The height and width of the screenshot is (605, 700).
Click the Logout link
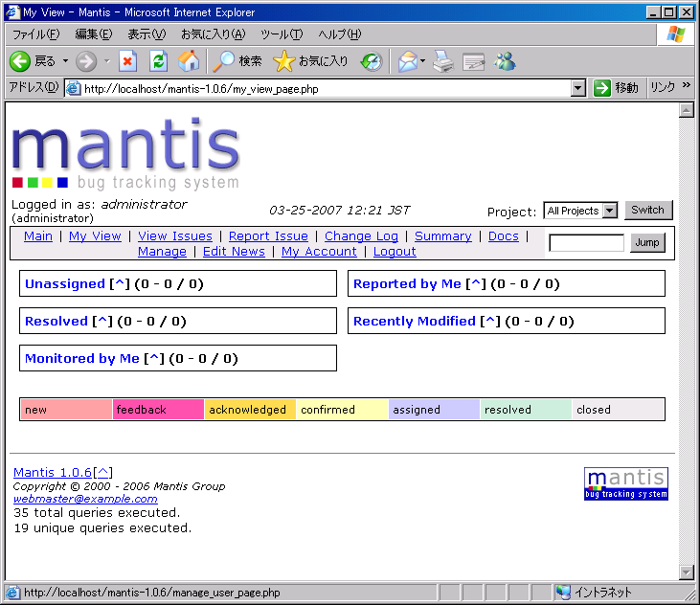[x=395, y=252]
